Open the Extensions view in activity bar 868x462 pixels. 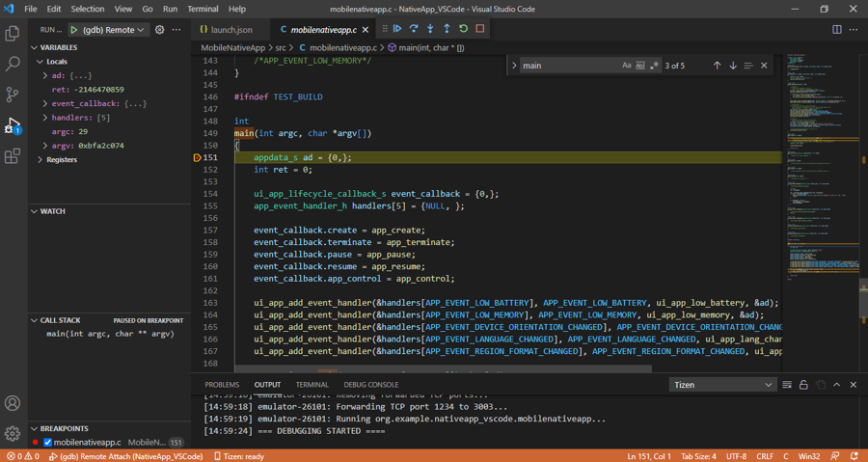(13, 156)
